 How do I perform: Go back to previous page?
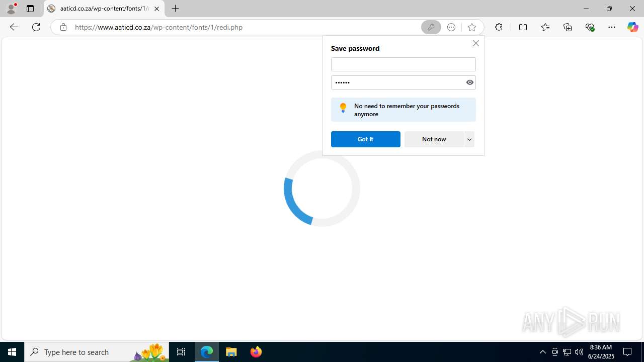coord(14,27)
